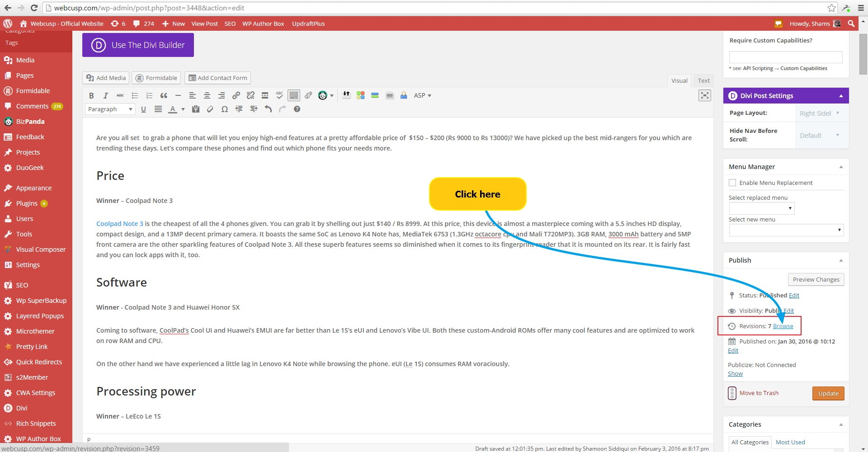Click the browser address bar
Image resolution: width=868 pixels, height=452 pixels.
434,8
